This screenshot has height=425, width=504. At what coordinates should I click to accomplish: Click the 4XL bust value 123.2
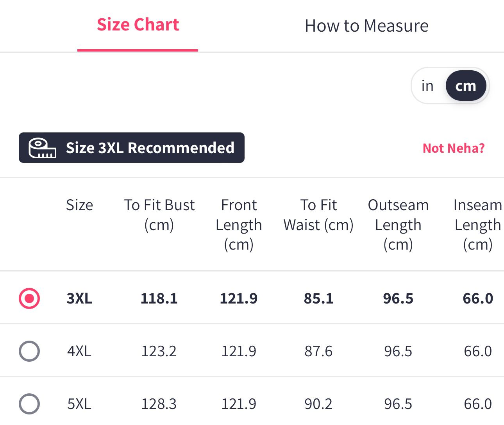(x=159, y=351)
